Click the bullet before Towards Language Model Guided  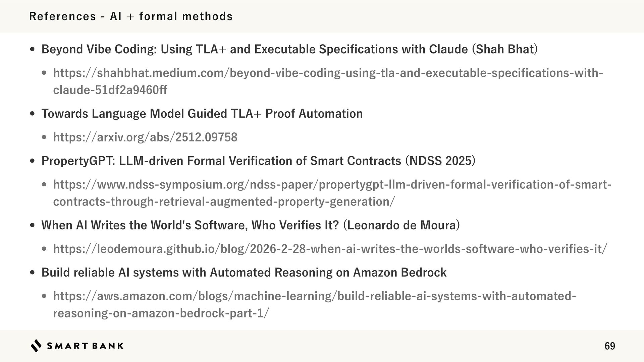32,114
